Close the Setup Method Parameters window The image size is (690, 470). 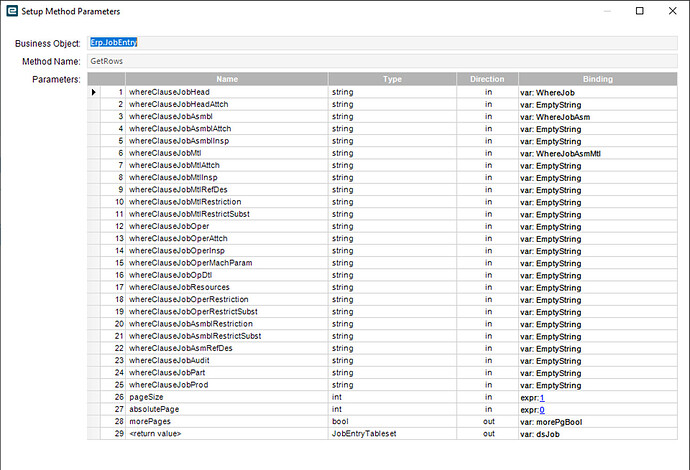point(672,11)
